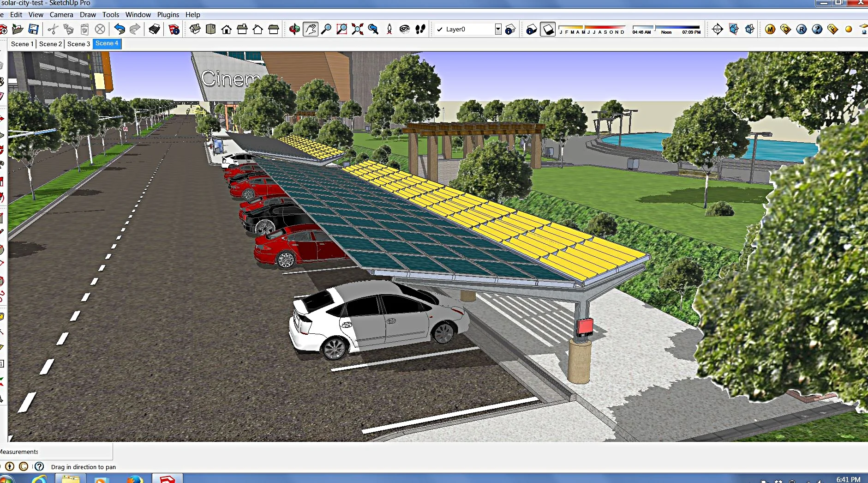Click the Zoom Extents tool

click(x=358, y=29)
